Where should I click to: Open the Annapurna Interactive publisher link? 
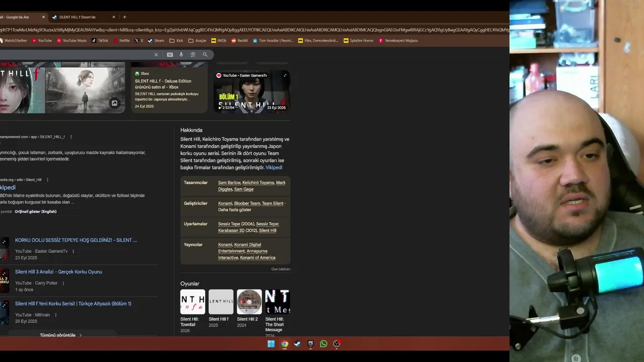[243, 254]
